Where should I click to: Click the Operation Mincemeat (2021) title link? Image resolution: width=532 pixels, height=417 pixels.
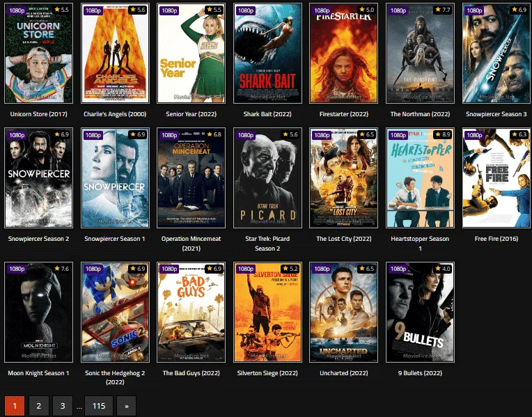point(191,243)
